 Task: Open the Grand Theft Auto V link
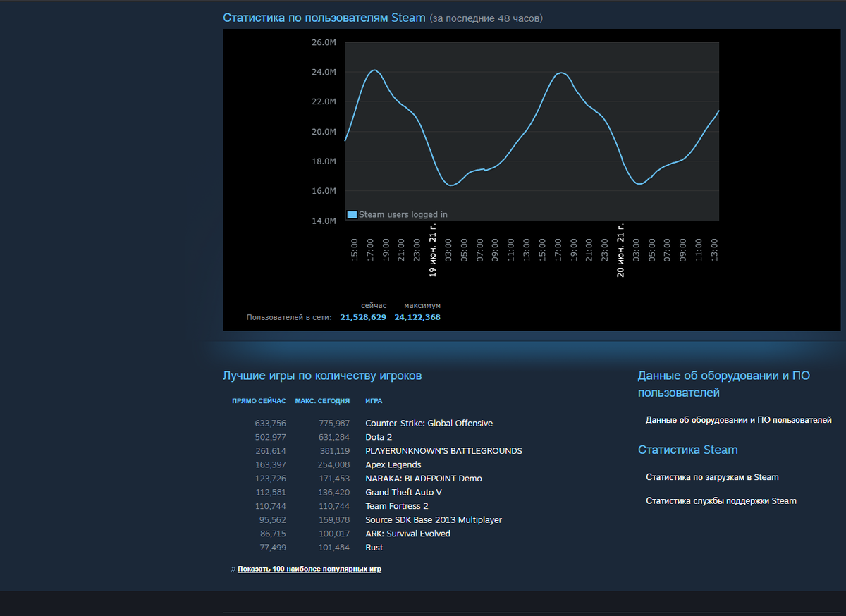(x=403, y=492)
